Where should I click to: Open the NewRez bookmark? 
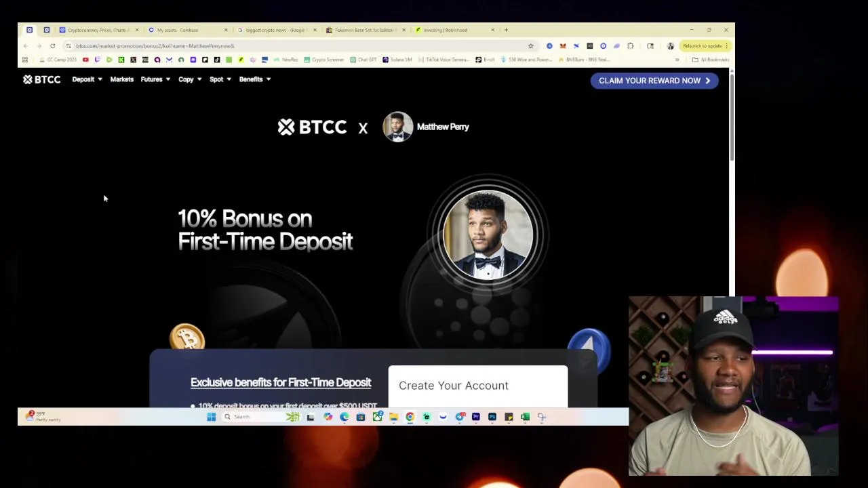286,60
